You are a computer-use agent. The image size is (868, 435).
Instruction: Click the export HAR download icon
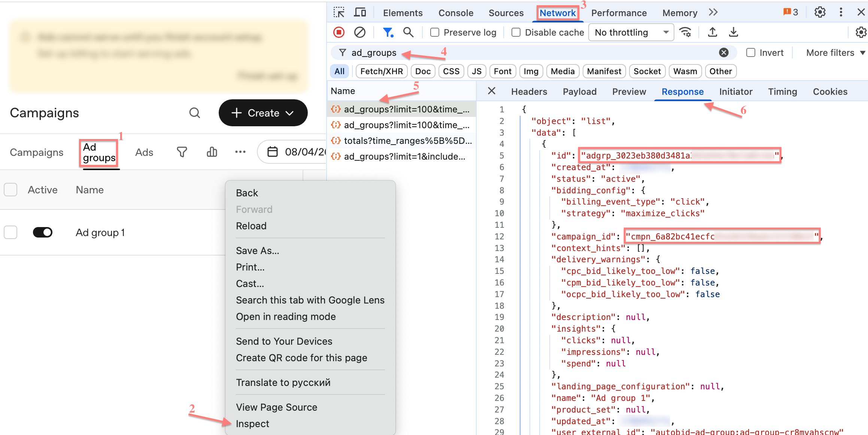(x=733, y=33)
